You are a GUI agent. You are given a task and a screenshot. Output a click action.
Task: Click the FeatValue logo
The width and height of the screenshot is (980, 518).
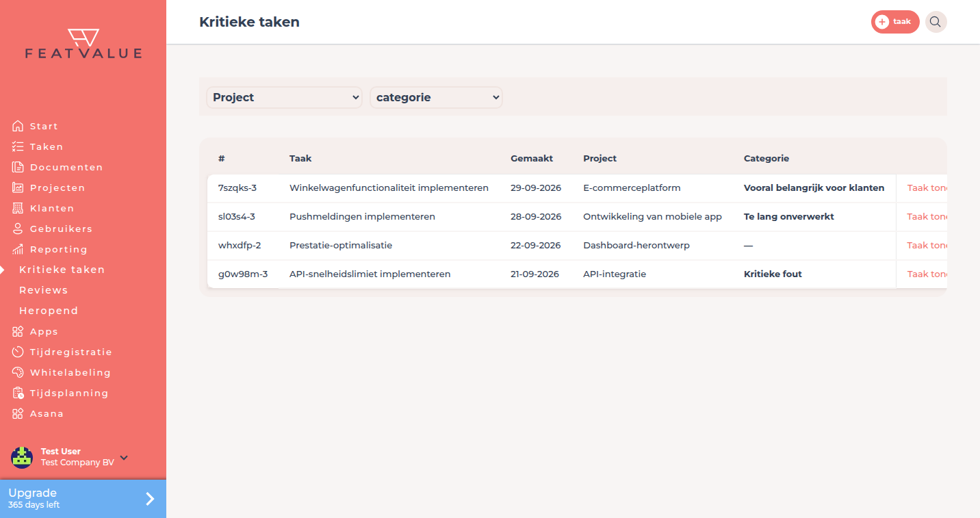(x=83, y=44)
